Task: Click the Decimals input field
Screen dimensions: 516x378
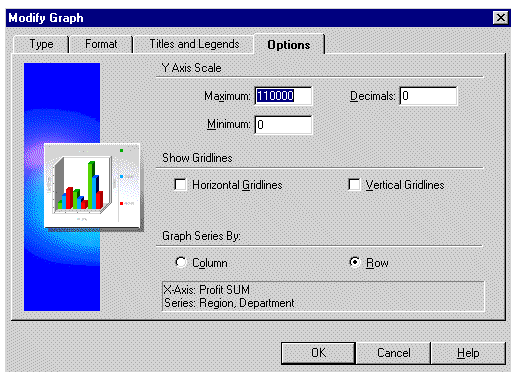Action: coord(429,96)
